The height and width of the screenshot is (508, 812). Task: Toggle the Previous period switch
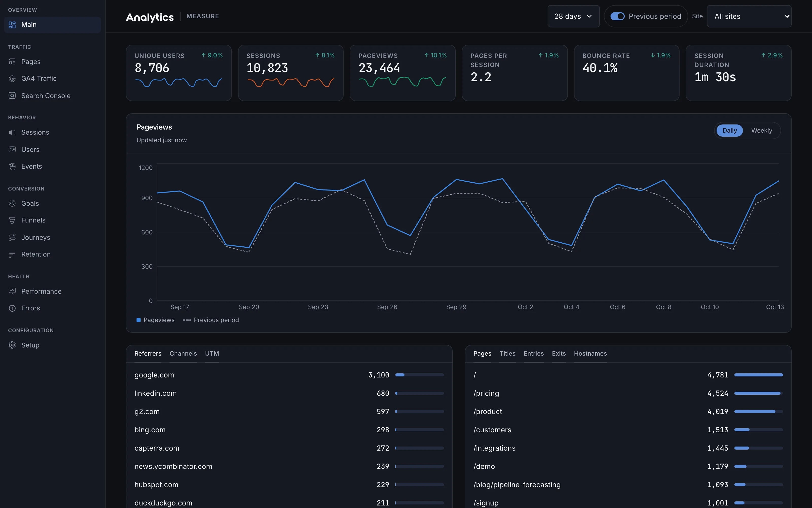pyautogui.click(x=617, y=17)
